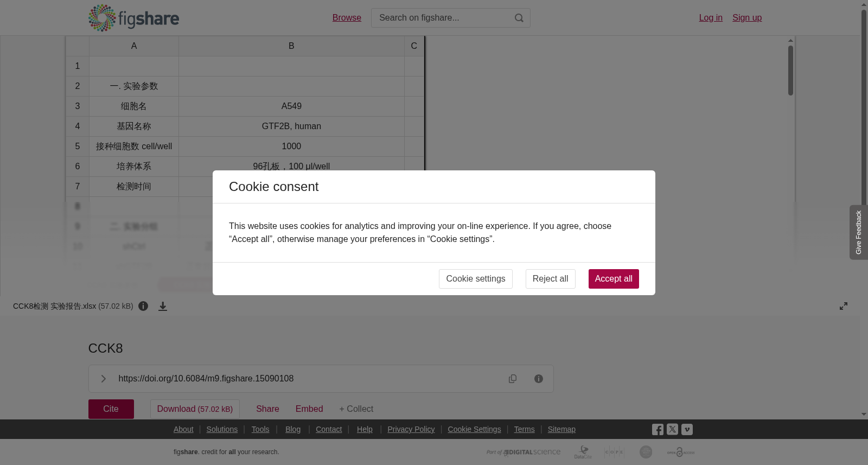Open the Solutions footer link
The height and width of the screenshot is (465, 868).
[222, 429]
